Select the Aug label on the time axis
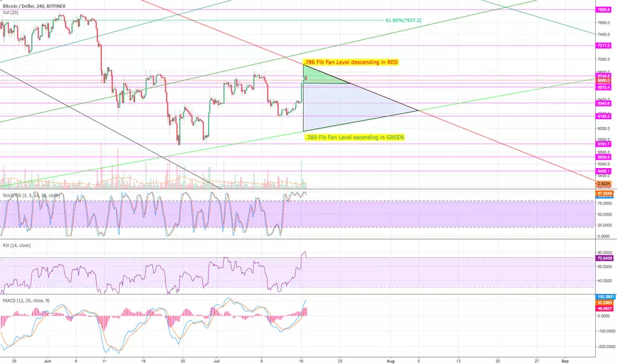 tap(391, 361)
